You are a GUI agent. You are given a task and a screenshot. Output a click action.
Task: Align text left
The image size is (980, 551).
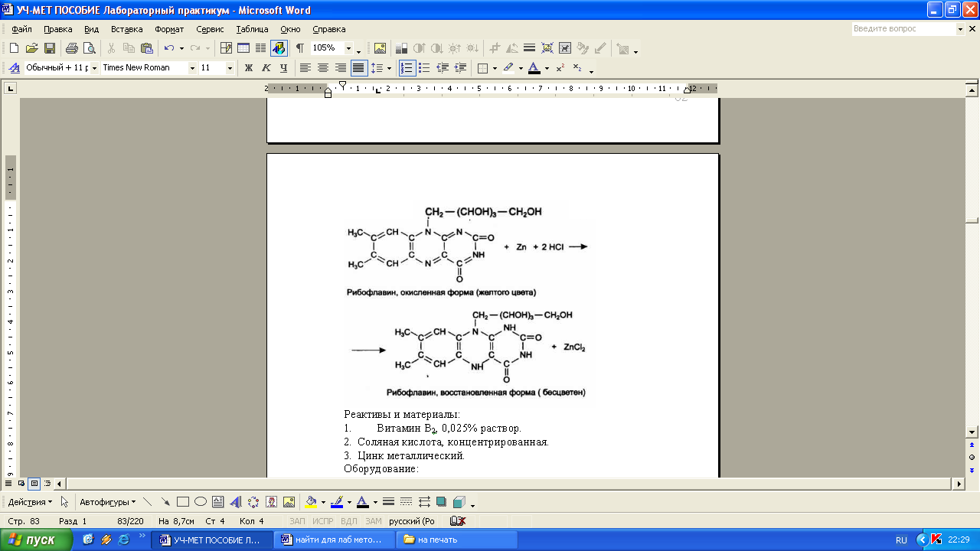tap(305, 68)
